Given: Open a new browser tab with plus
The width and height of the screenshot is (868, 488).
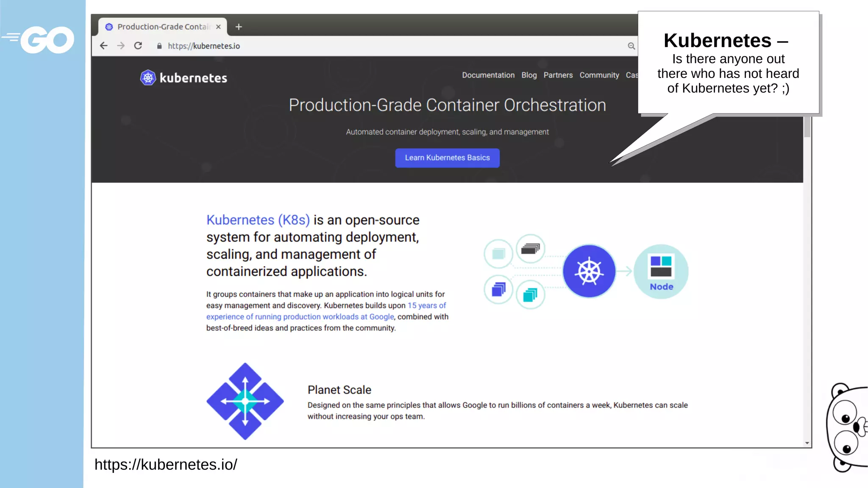Looking at the screenshot, I should pos(239,27).
